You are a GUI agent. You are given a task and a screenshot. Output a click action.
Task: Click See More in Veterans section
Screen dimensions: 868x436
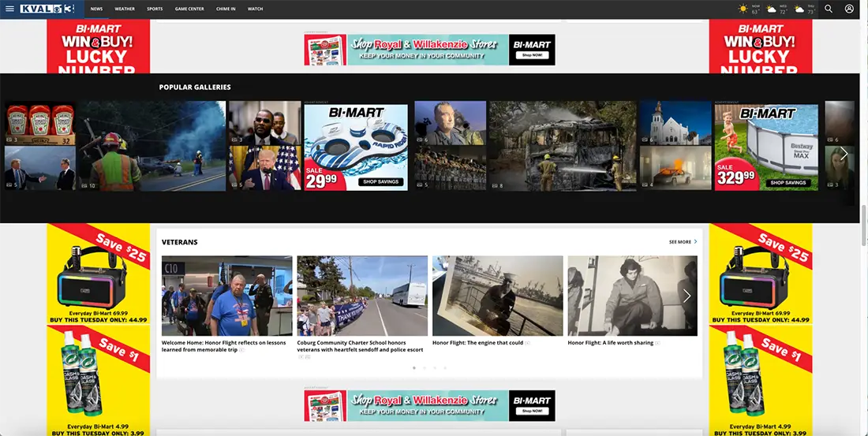pyautogui.click(x=683, y=242)
